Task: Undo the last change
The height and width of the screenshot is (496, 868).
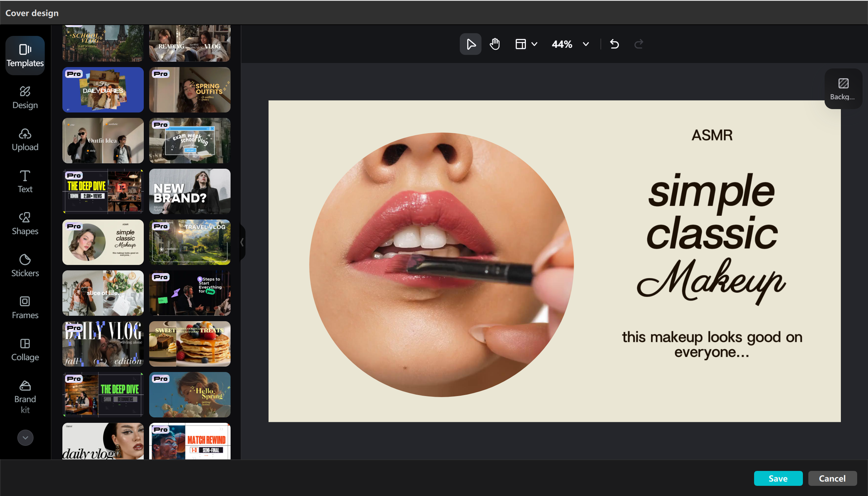Action: pos(614,44)
